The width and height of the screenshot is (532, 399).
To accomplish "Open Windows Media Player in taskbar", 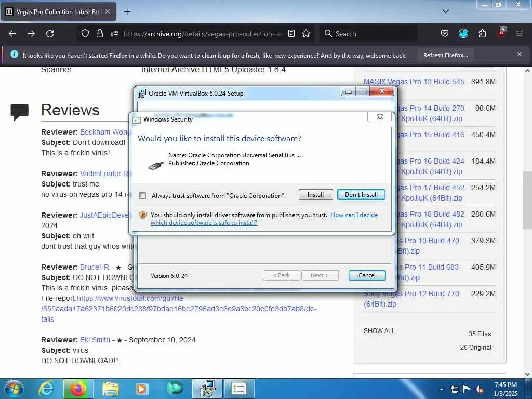I will [x=141, y=389].
